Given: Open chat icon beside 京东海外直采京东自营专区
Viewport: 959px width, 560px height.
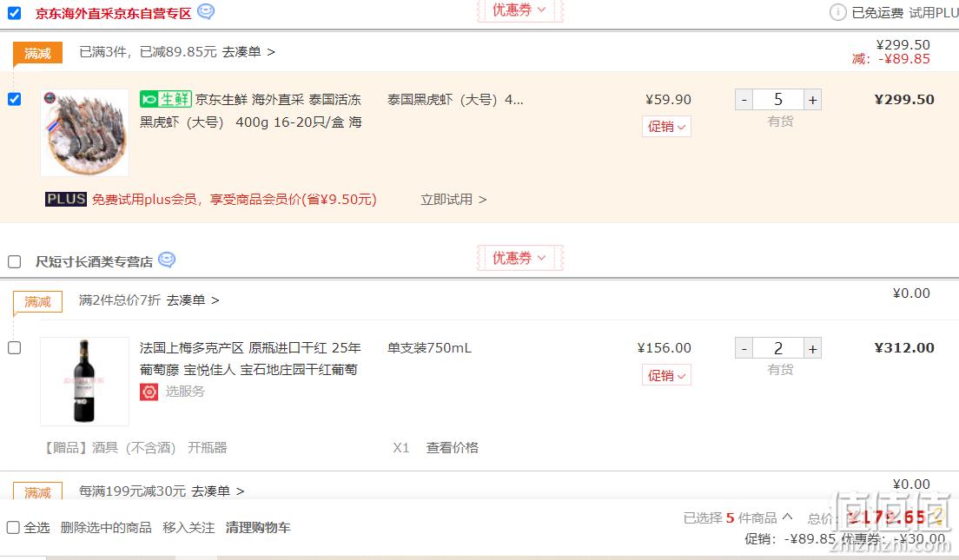Looking at the screenshot, I should point(206,11).
